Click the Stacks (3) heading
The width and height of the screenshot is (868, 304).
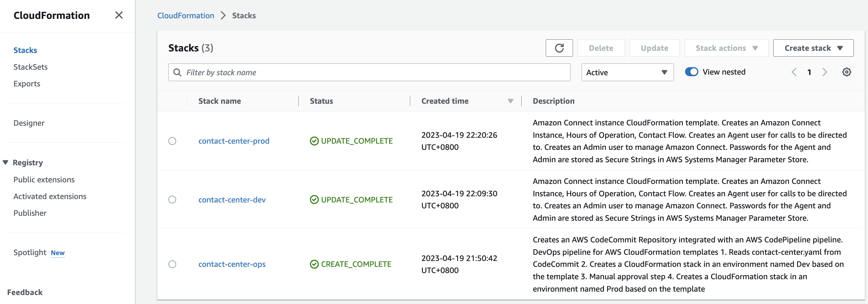pos(191,48)
